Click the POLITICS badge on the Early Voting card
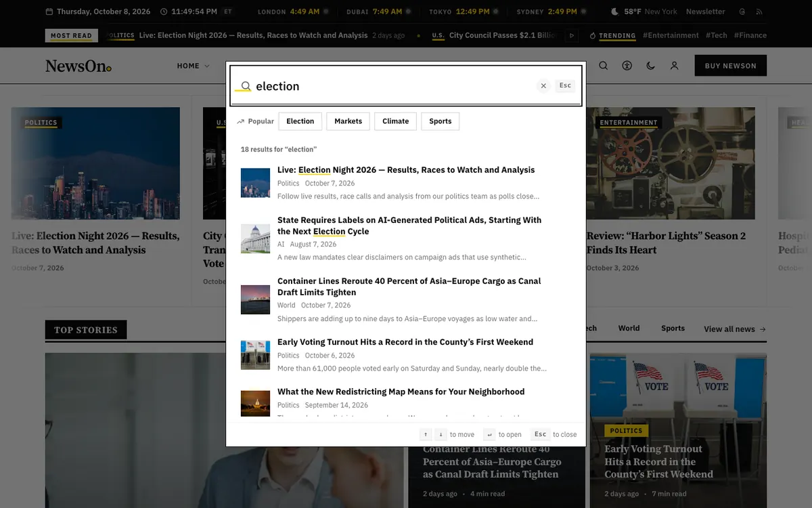812x508 pixels. [626, 431]
